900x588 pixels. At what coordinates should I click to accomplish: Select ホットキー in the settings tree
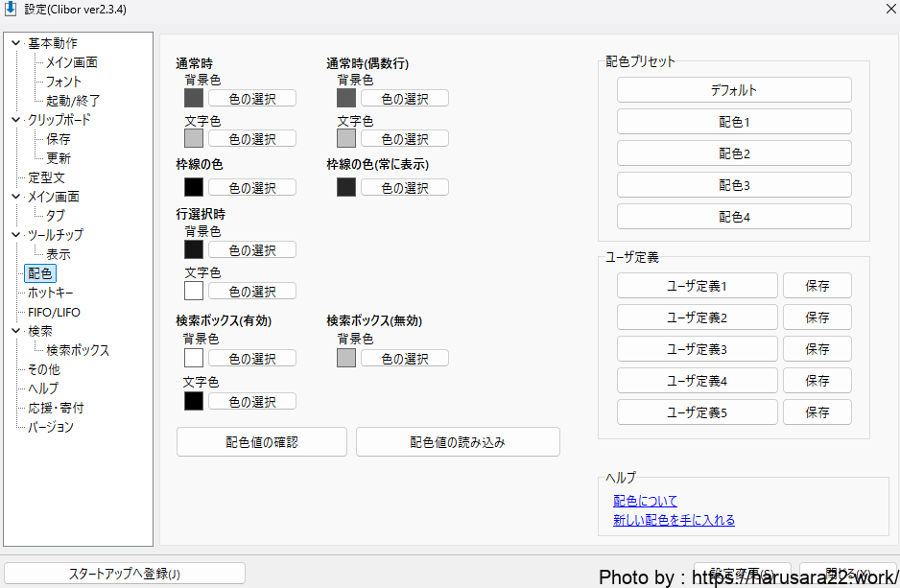[x=50, y=293]
